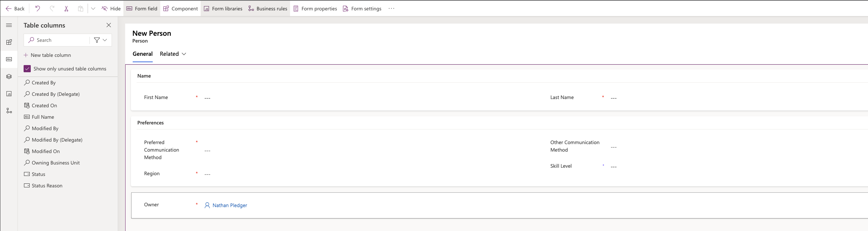This screenshot has height=231, width=868.
Task: Click the Cut scissors icon
Action: 66,9
